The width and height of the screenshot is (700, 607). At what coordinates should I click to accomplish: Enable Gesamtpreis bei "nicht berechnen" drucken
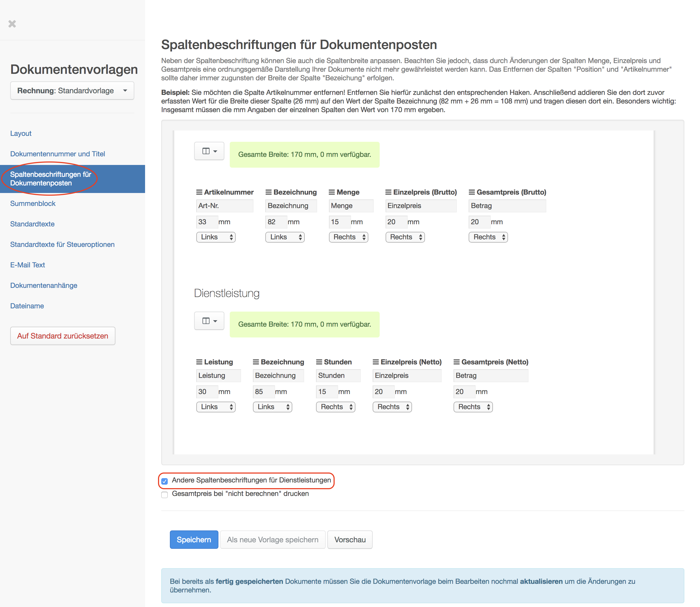point(165,495)
